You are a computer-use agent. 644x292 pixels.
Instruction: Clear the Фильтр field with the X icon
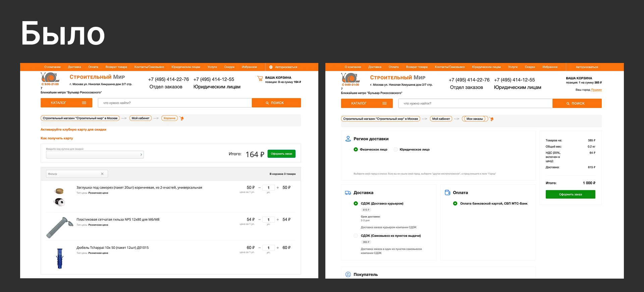(x=102, y=174)
